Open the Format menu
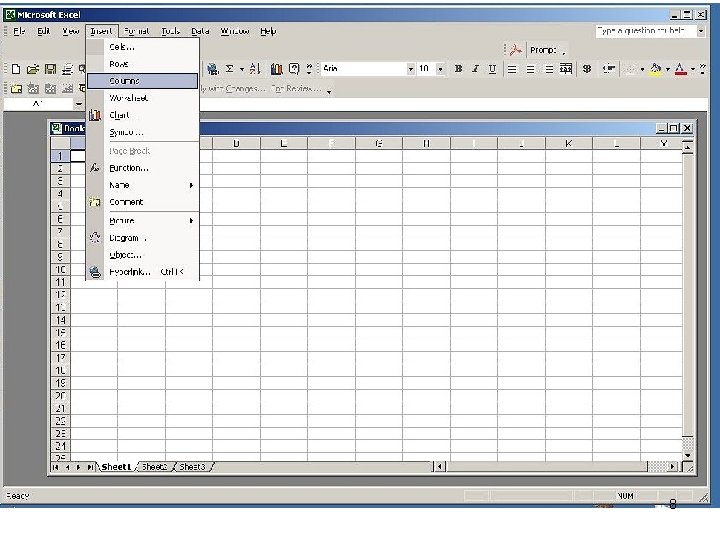The width and height of the screenshot is (720, 540). [137, 31]
